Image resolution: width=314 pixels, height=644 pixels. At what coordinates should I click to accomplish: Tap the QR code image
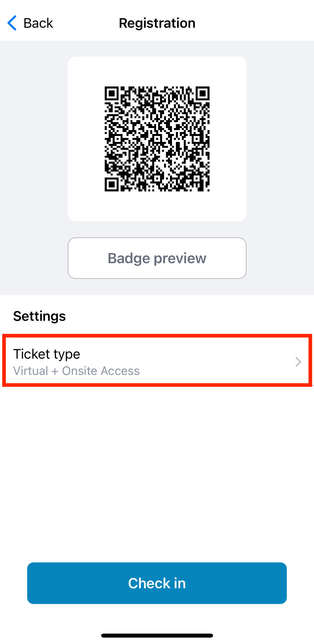tap(157, 139)
